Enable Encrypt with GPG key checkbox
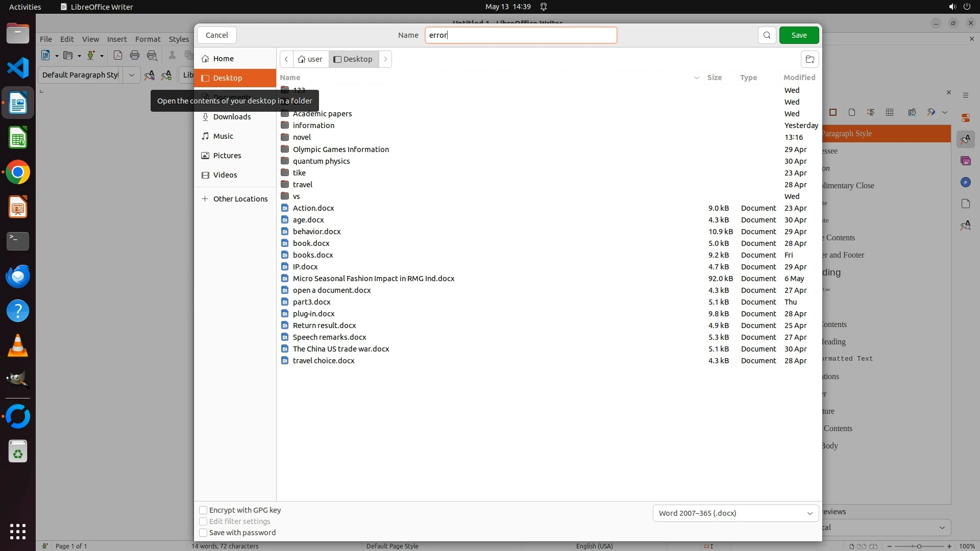The width and height of the screenshot is (980, 551). [203, 510]
